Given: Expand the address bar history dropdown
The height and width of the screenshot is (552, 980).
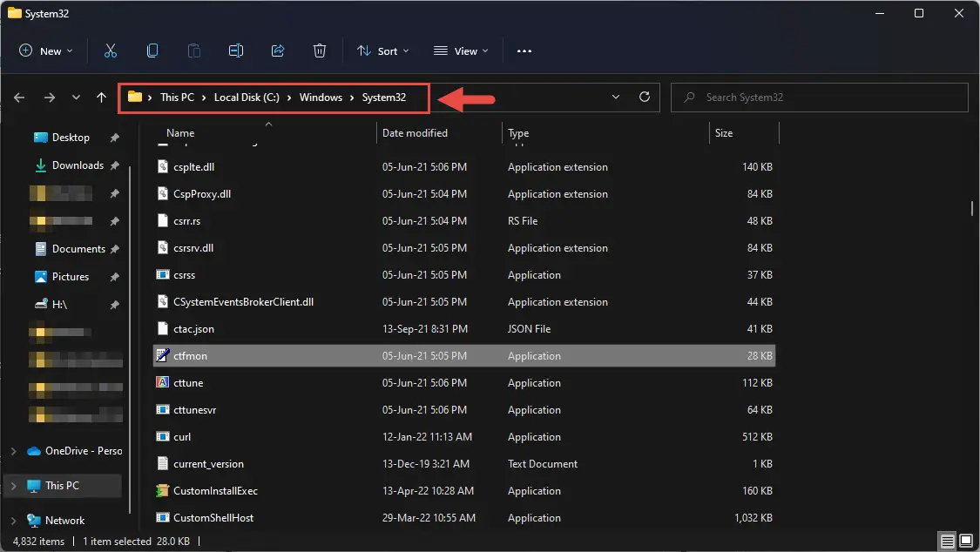Looking at the screenshot, I should (x=616, y=97).
